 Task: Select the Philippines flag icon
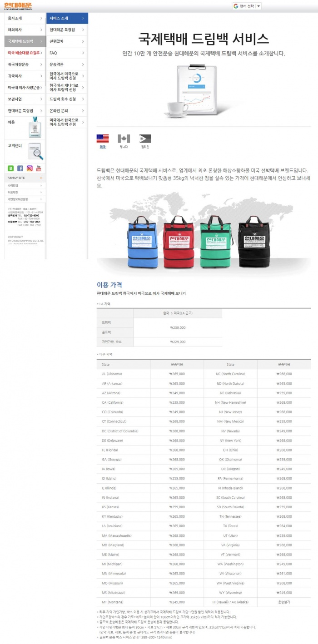(x=145, y=139)
